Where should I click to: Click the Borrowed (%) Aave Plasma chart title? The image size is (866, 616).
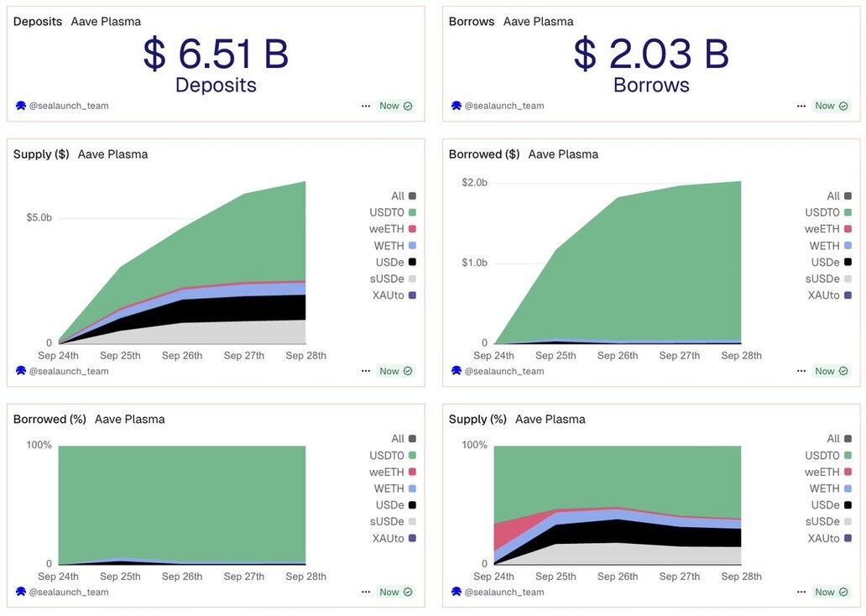pos(89,420)
